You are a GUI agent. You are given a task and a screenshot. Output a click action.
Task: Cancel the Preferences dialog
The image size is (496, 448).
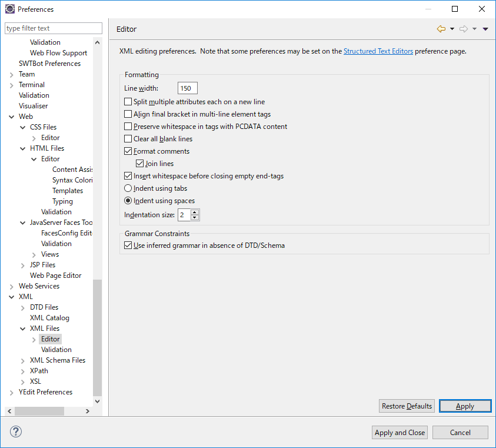pos(460,433)
